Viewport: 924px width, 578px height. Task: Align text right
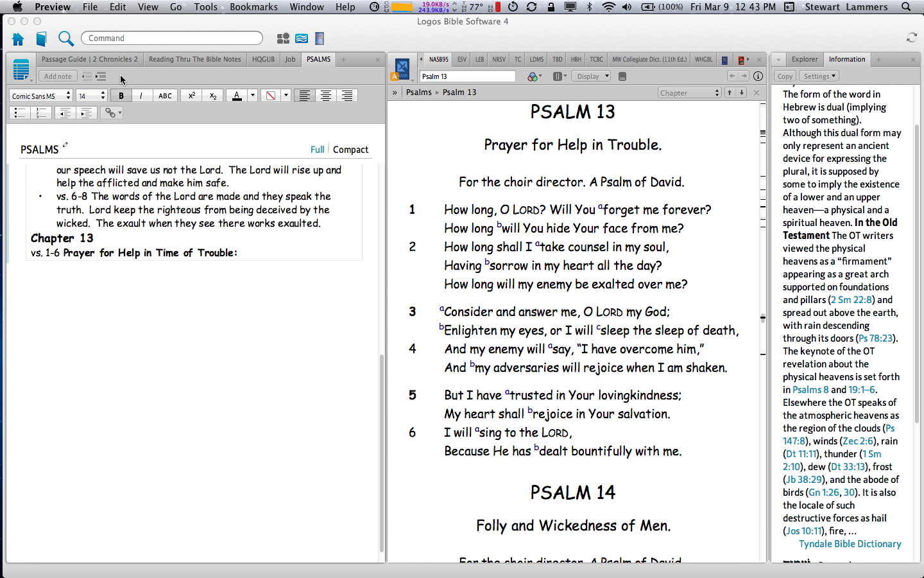[347, 96]
